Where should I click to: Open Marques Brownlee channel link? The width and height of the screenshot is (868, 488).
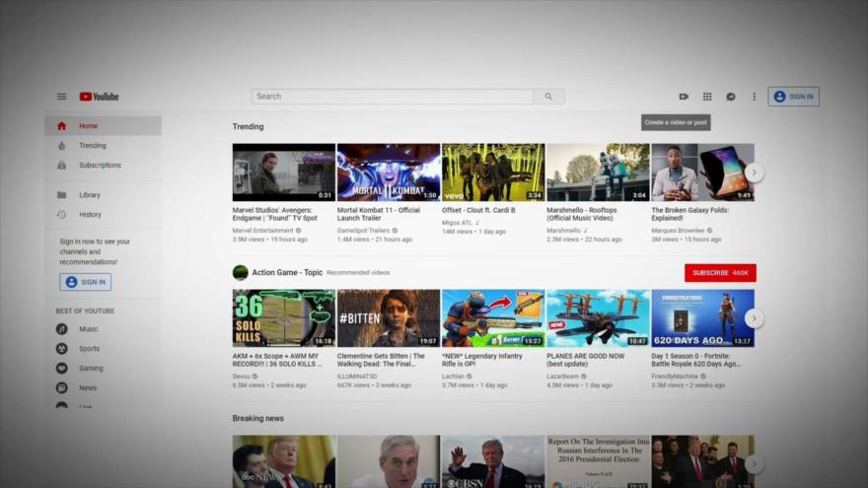pyautogui.click(x=679, y=230)
